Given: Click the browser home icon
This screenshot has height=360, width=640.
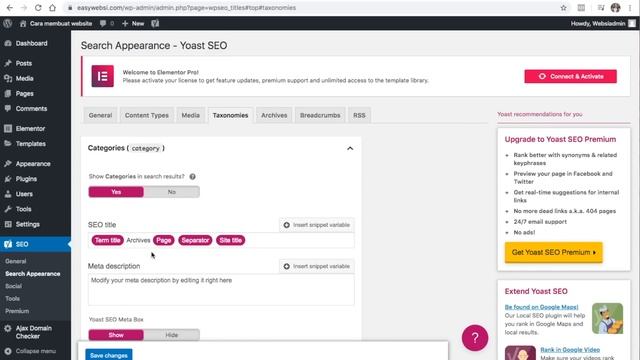Looking at the screenshot, I should coord(52,8).
